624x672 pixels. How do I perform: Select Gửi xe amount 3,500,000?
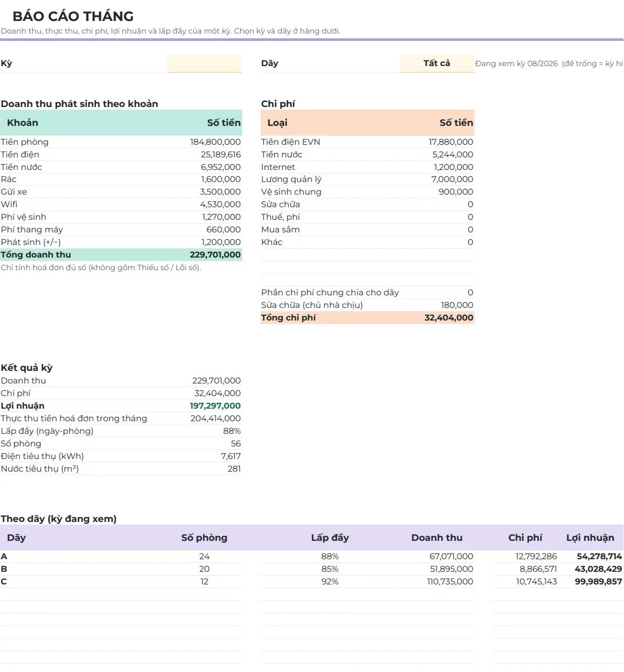(220, 192)
